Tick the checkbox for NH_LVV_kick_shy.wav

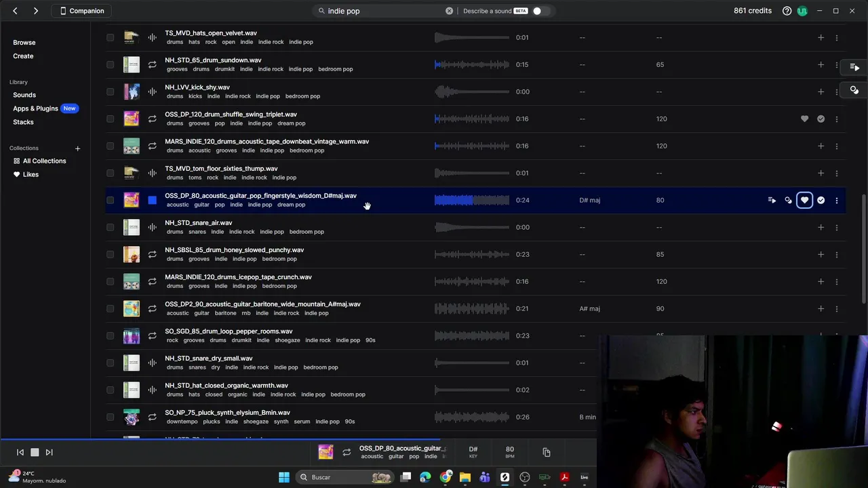(110, 91)
